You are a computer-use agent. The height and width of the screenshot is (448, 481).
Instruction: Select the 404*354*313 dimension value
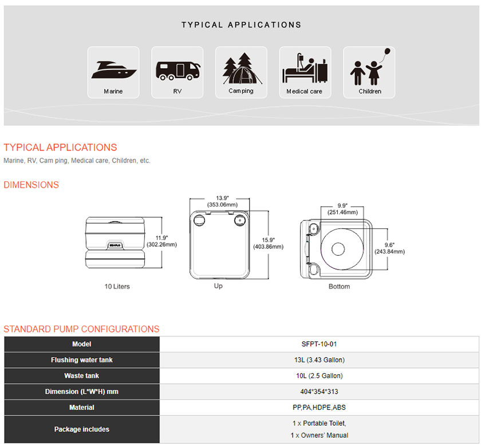click(x=319, y=391)
